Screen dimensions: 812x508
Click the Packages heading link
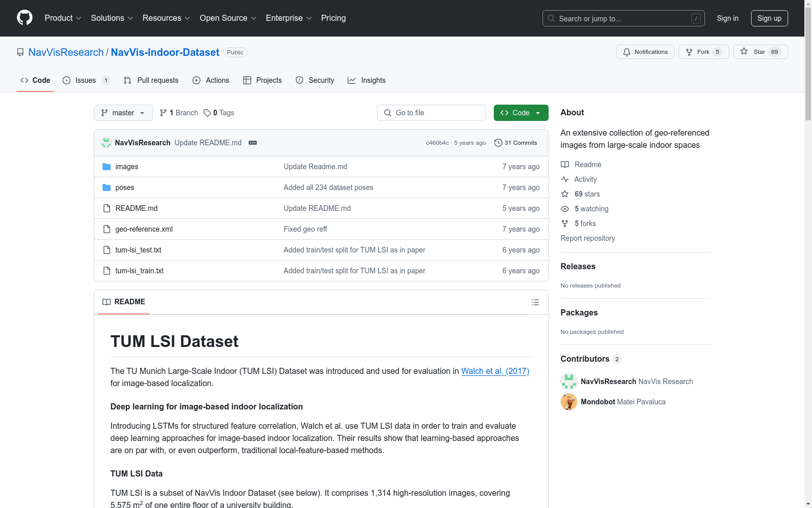click(x=579, y=312)
